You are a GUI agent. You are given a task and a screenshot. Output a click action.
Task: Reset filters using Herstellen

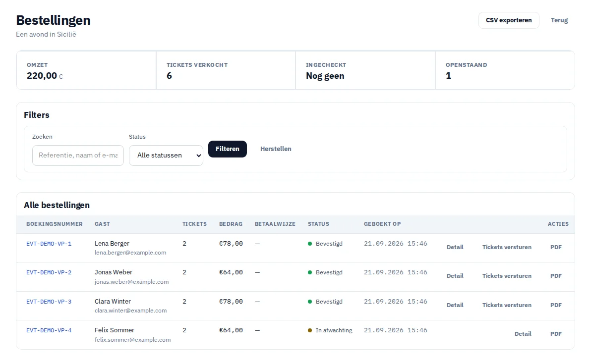(x=276, y=149)
